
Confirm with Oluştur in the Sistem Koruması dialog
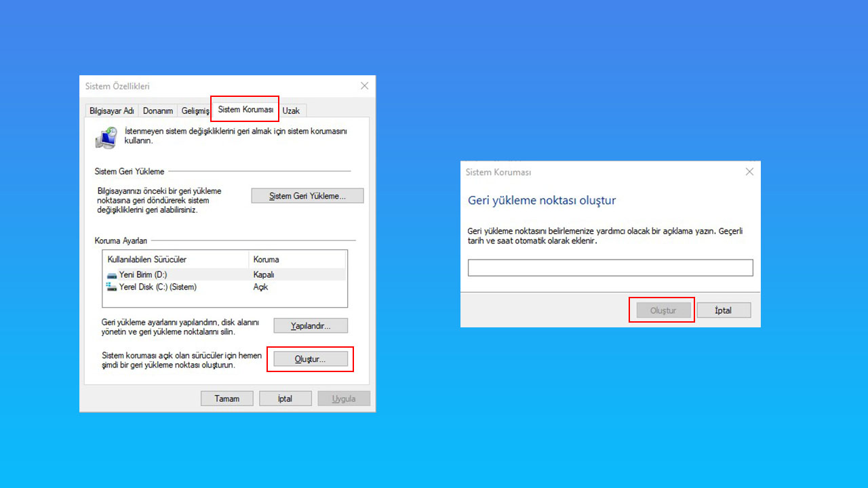[x=661, y=310]
